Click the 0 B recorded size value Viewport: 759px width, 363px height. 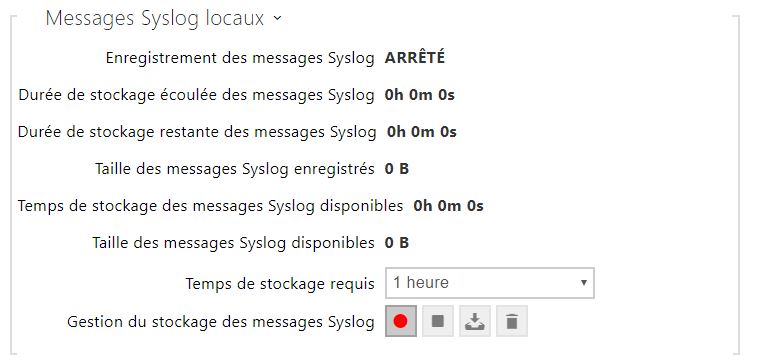click(397, 168)
